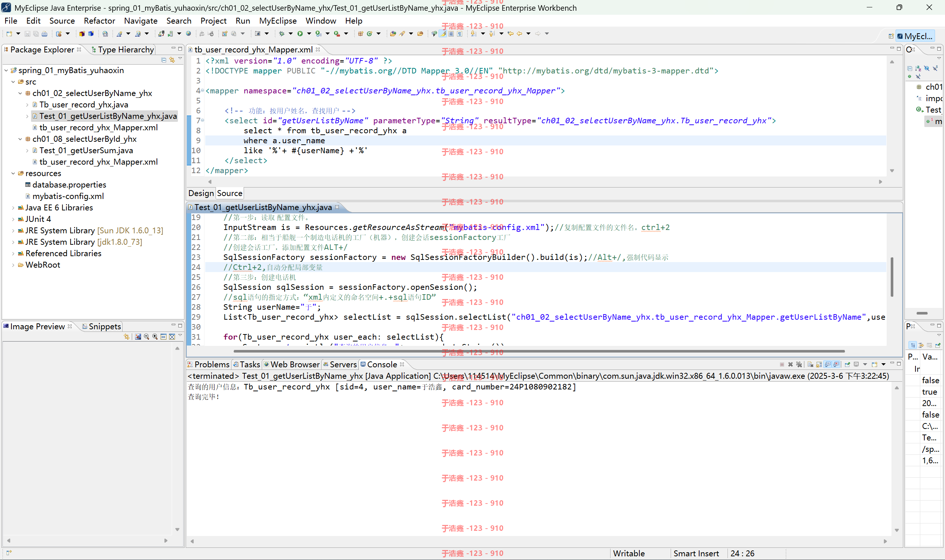Close Test_01_getUserListByName_yhx.java editor tab
This screenshot has height=560, width=945.
click(337, 207)
